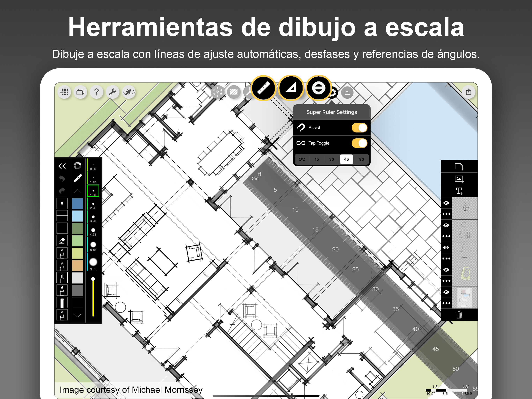Collapse the left tool panel

[x=62, y=166]
